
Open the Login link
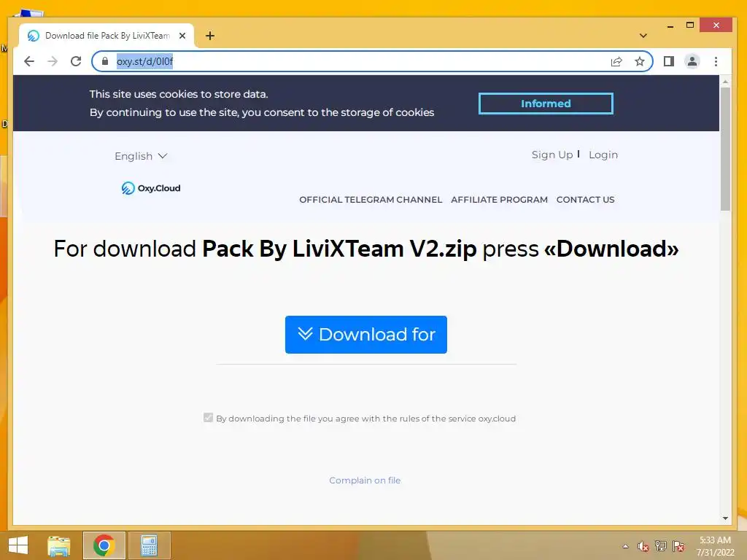click(x=603, y=155)
